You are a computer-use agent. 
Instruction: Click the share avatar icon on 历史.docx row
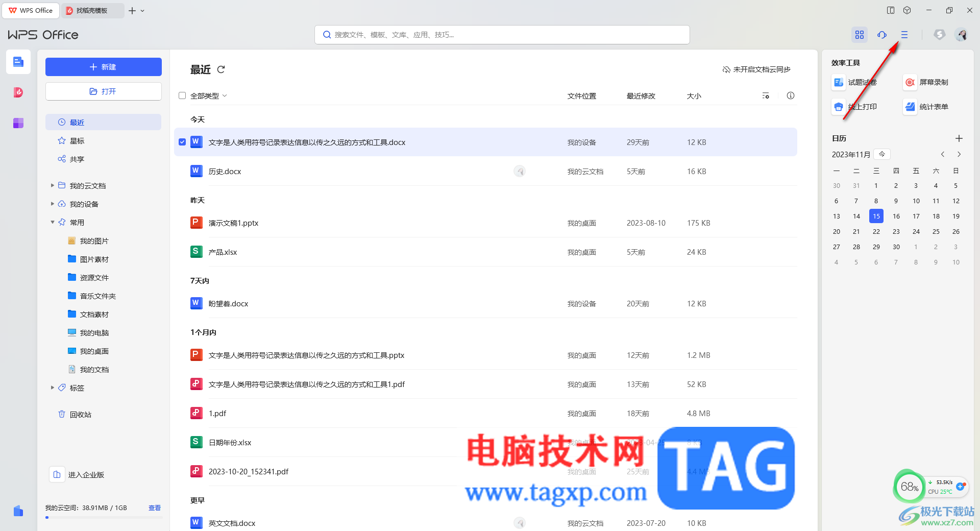(x=520, y=172)
